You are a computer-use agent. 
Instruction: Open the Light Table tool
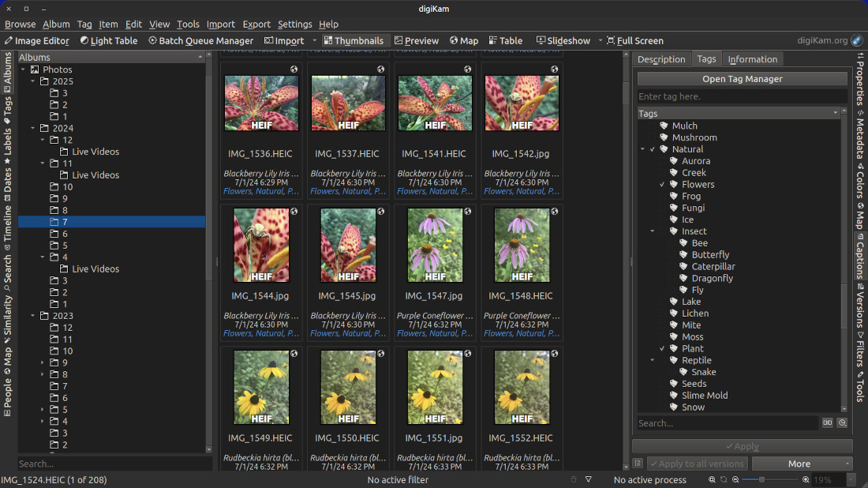[x=109, y=40]
